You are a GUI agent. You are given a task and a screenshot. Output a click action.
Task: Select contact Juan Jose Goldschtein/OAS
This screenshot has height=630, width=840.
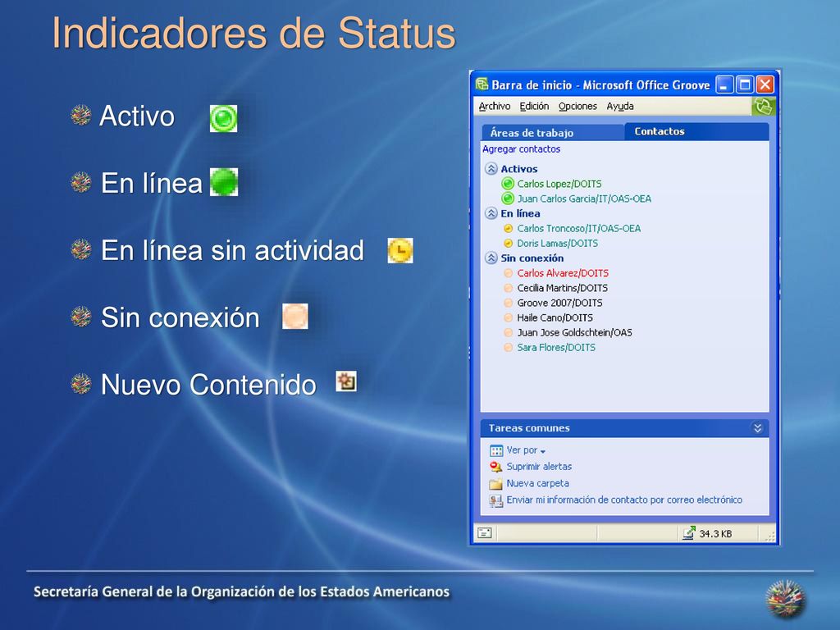[574, 333]
